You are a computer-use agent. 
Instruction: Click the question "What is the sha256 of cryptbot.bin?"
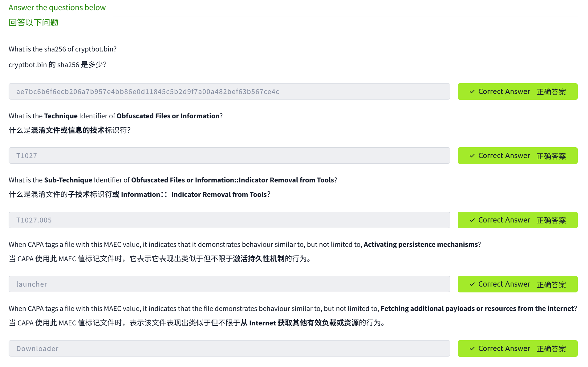tap(63, 49)
